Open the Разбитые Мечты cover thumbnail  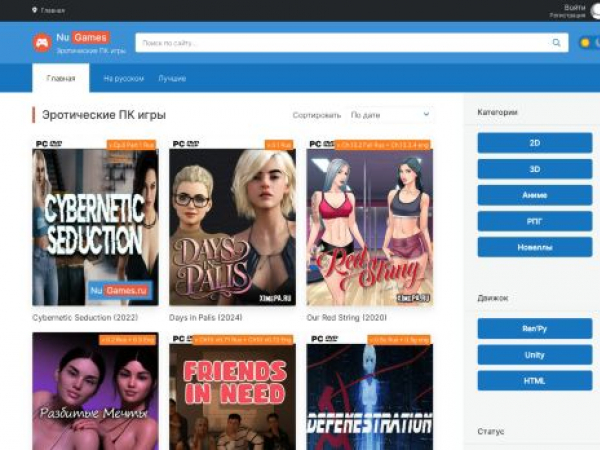click(95, 391)
